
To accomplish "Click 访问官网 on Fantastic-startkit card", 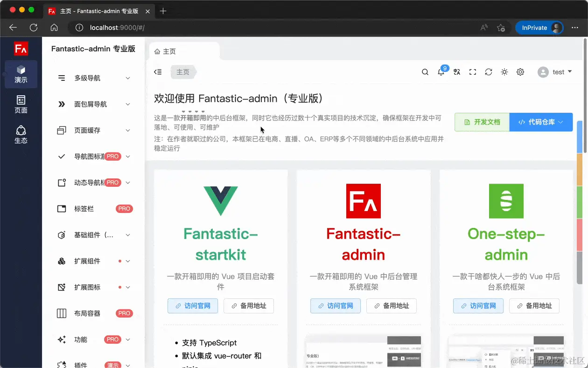I will click(193, 306).
